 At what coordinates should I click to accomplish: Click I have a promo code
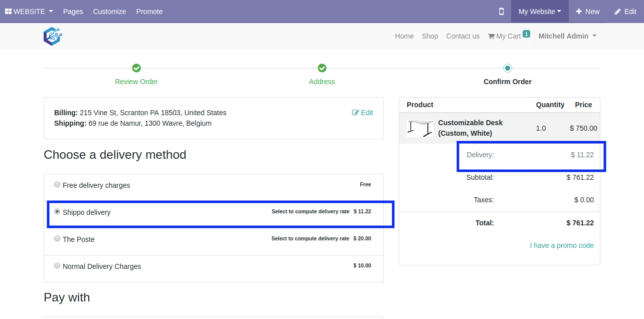(x=562, y=245)
